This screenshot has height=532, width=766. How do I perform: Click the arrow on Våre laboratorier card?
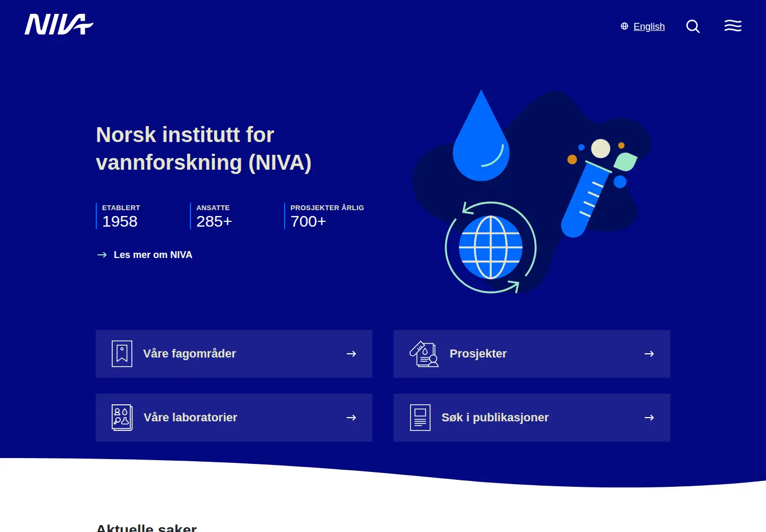pos(351,418)
